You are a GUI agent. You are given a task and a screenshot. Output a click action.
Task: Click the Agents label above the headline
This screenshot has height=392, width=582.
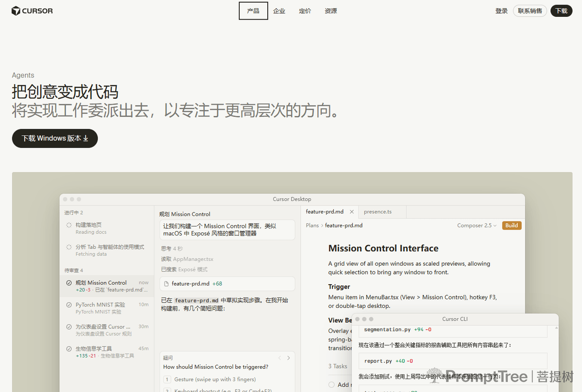[23, 75]
